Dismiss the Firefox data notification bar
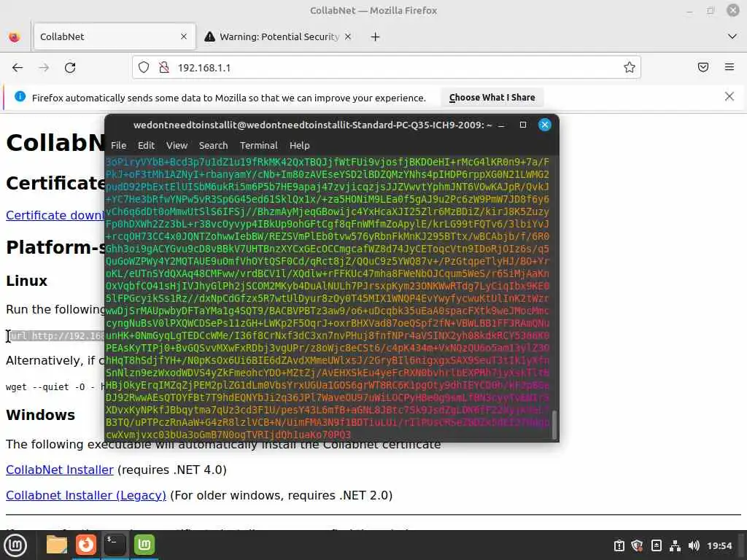The image size is (747, 560). 729,97
